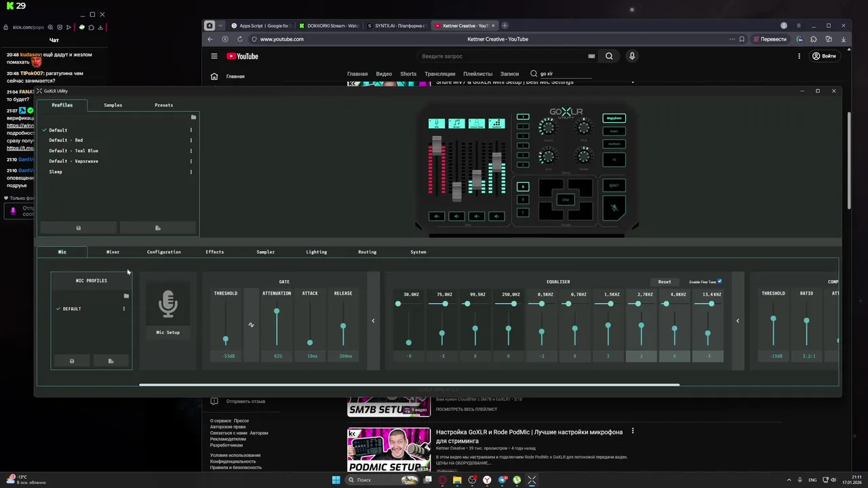Screen dimensions: 868x488
Task: Save the current profile with the disk icon
Action: (79, 228)
